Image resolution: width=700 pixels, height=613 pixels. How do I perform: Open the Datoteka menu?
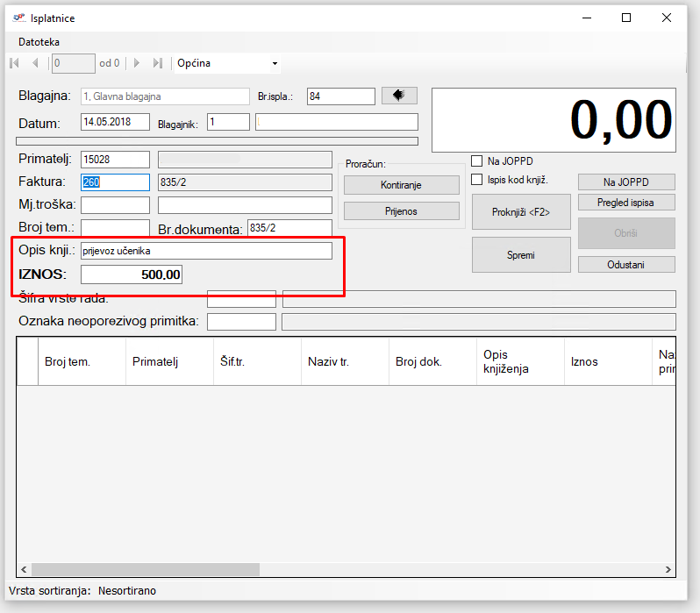point(39,41)
